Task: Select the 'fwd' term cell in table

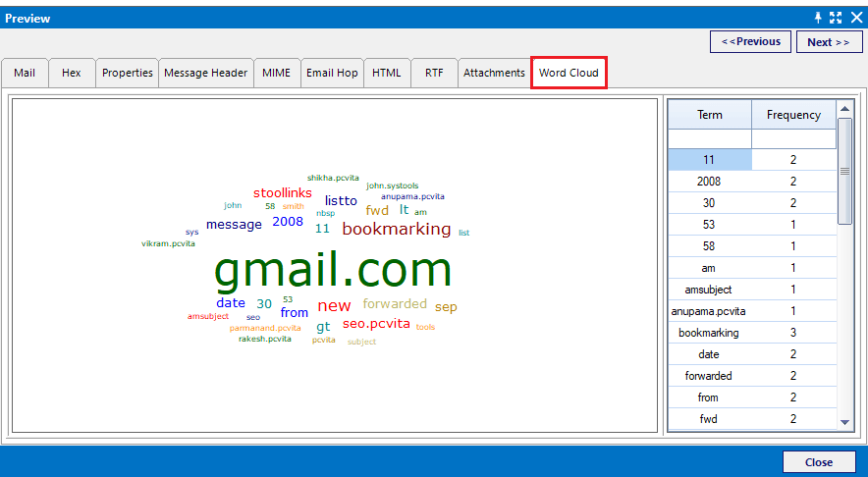Action: 710,419
